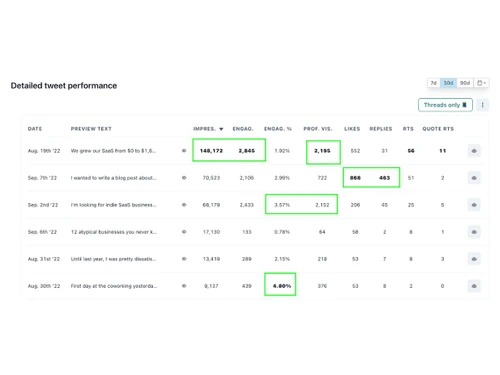Sort by the DATE column header
Viewport: 500px width, 375px height.
tap(35, 129)
